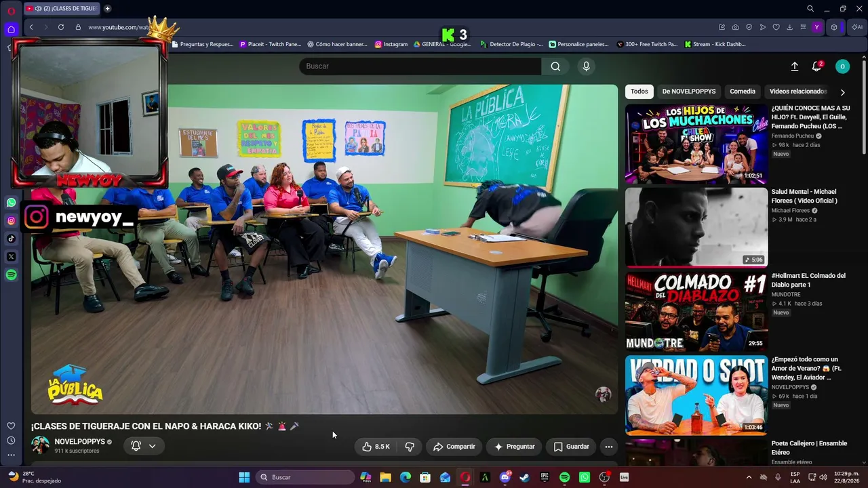Viewport: 868px width, 488px height.
Task: Open the Windows Start menu
Action: pyautogui.click(x=244, y=477)
